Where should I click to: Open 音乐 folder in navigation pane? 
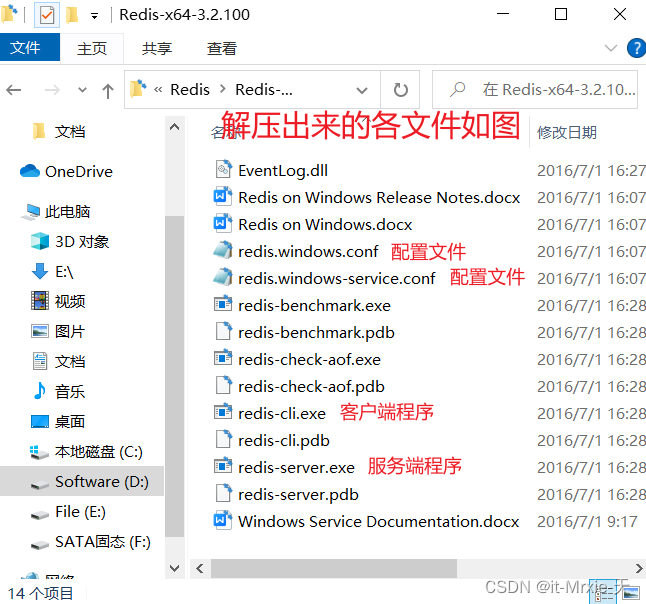(59, 391)
